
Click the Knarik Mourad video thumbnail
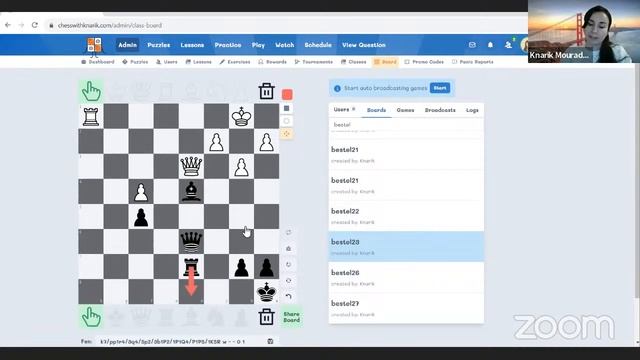click(x=584, y=31)
